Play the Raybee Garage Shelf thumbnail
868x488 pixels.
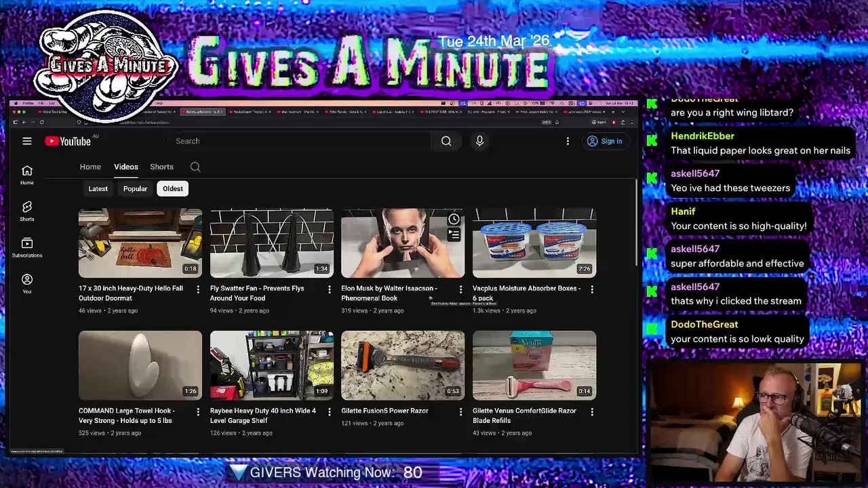[x=271, y=365]
